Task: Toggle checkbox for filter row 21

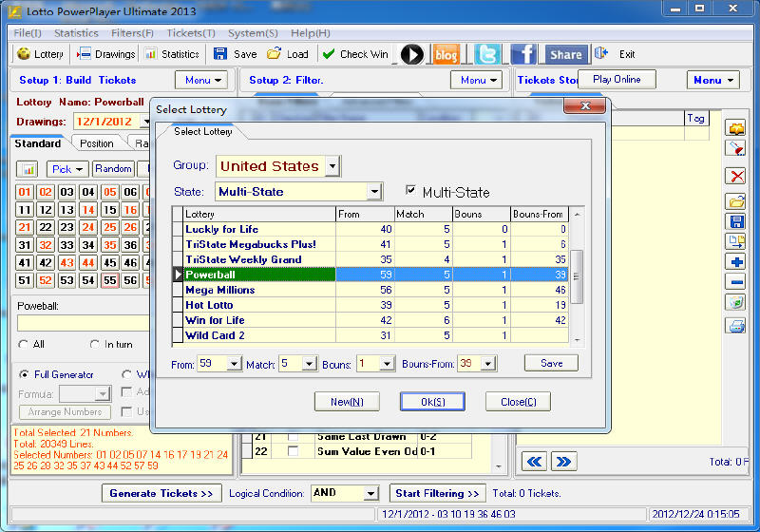Action: (x=293, y=437)
